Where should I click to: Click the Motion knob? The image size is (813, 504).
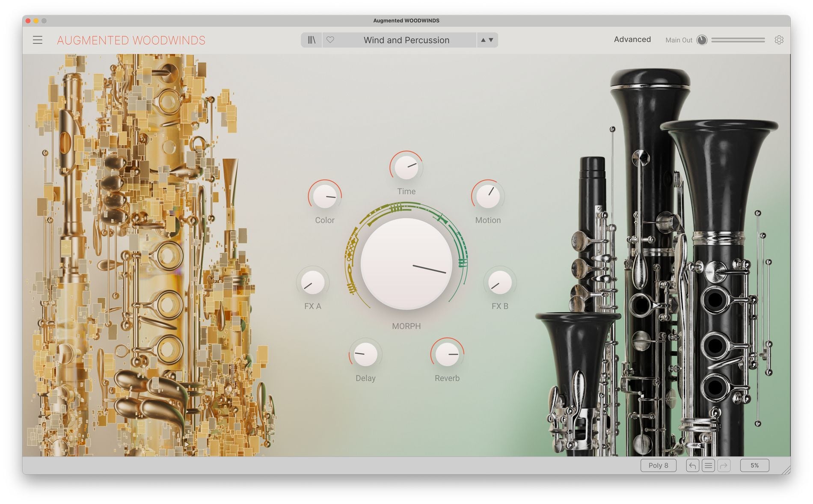(x=488, y=196)
